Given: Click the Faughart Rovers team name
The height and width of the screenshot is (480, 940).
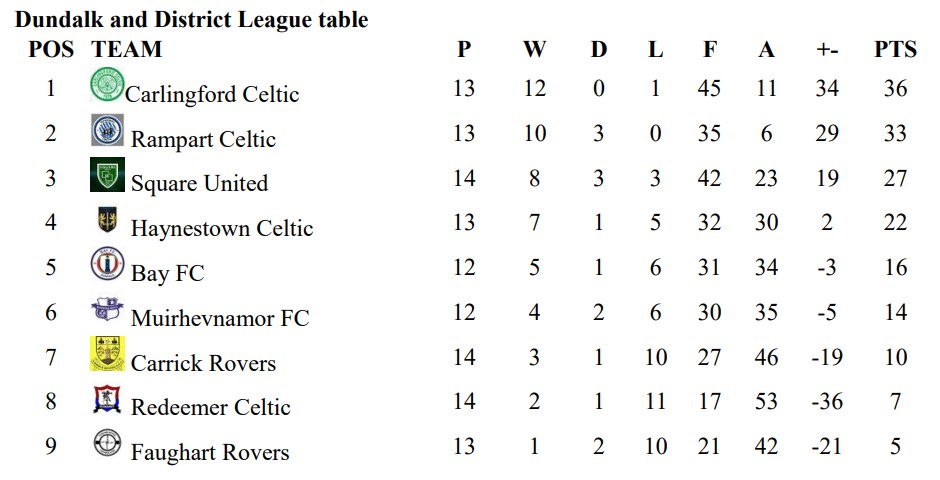Looking at the screenshot, I should coord(210,452).
